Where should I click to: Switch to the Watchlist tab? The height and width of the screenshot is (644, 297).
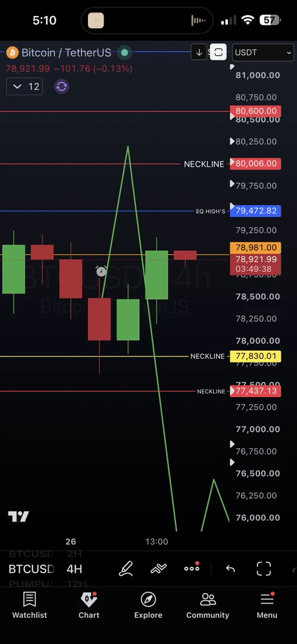tap(29, 605)
